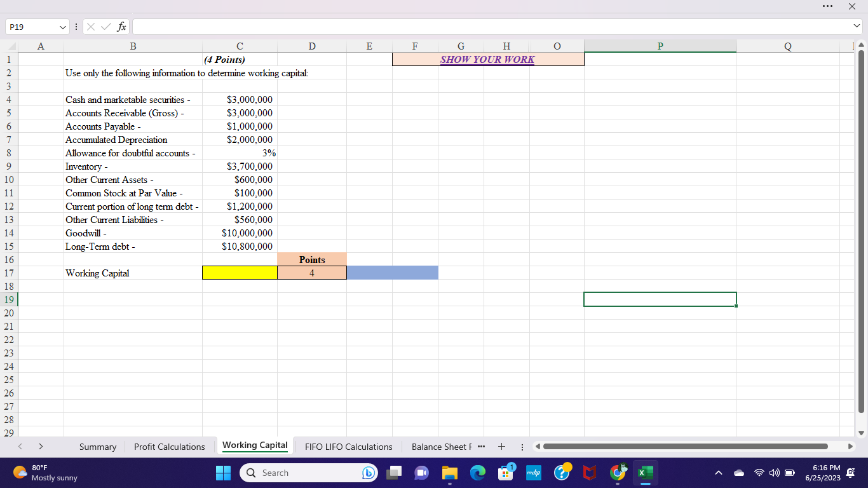
Task: Click the formula bar Enter checkmark icon
Action: [105, 27]
